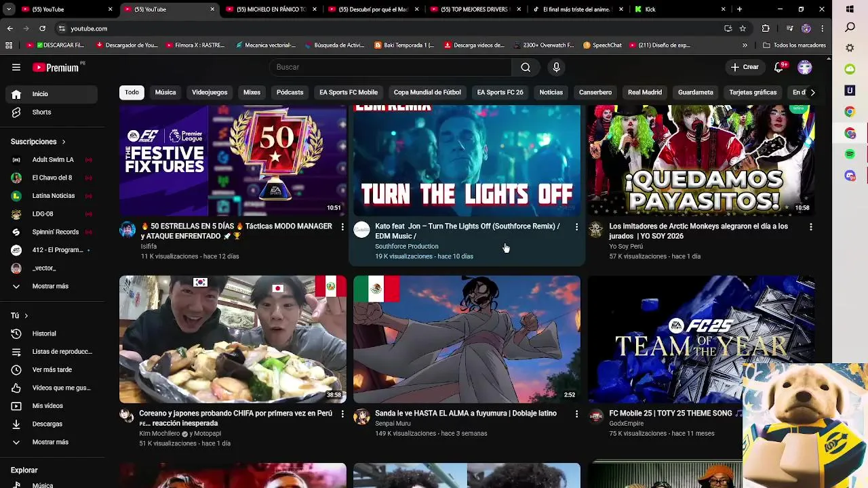Screen dimensions: 868x488
Task: Open the Discord icon in the taskbar
Action: 850,176
